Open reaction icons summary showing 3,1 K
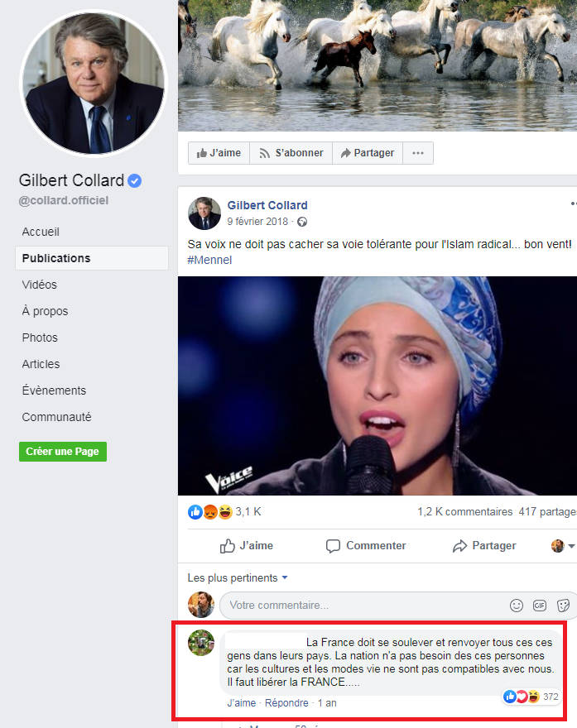Viewport: 577px width, 728px height. 224,511
